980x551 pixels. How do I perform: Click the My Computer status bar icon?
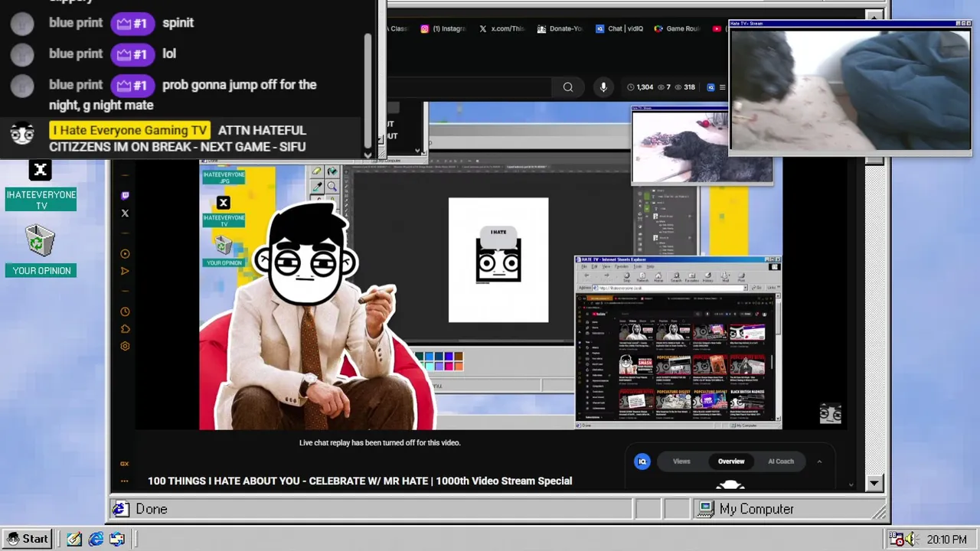click(706, 509)
